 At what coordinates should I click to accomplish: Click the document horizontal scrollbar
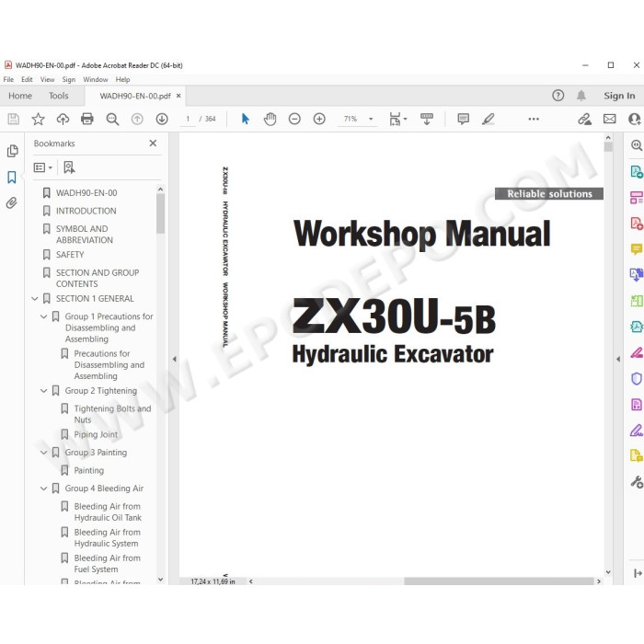tap(499, 581)
